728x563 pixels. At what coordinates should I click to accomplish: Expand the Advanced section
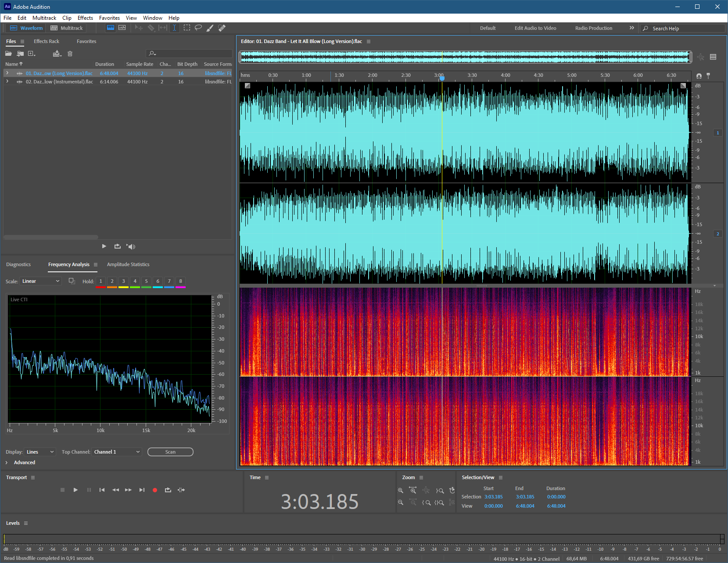click(x=7, y=462)
